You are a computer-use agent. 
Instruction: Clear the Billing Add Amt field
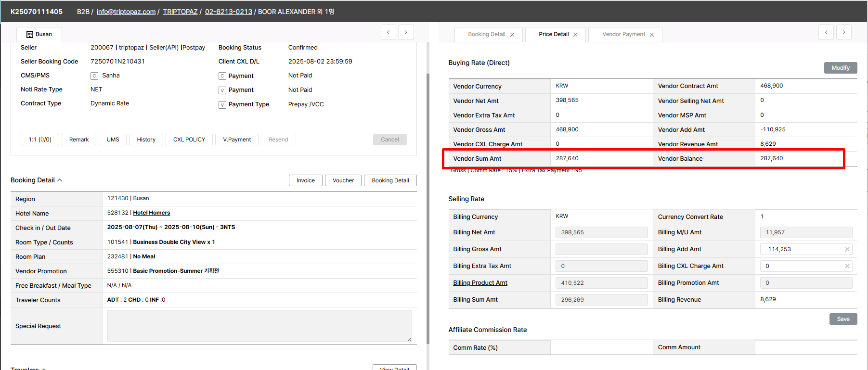click(847, 249)
